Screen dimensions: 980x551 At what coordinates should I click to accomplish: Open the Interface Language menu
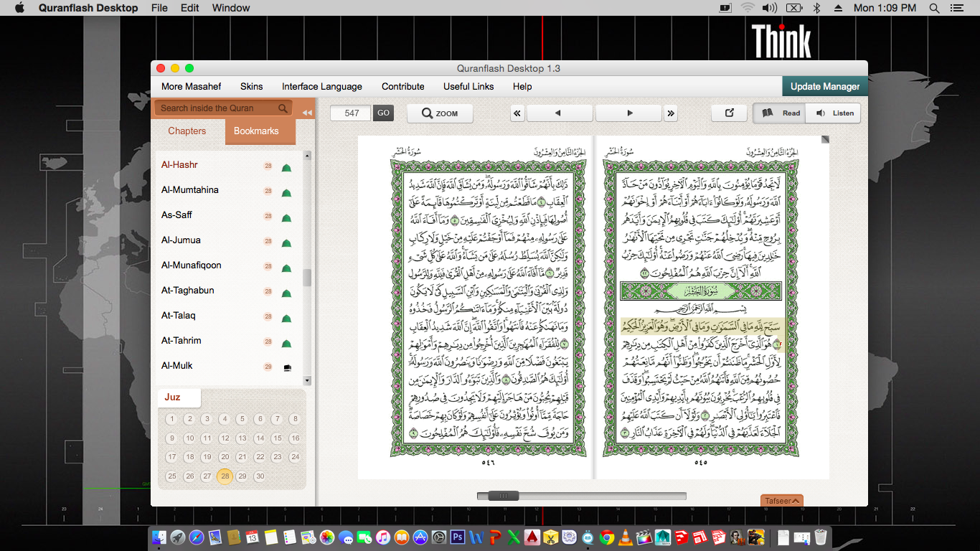pos(321,86)
